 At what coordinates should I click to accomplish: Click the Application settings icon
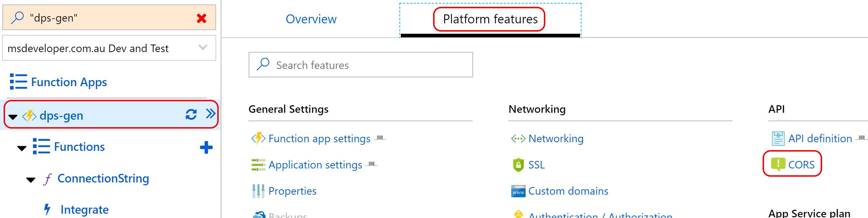(x=258, y=165)
